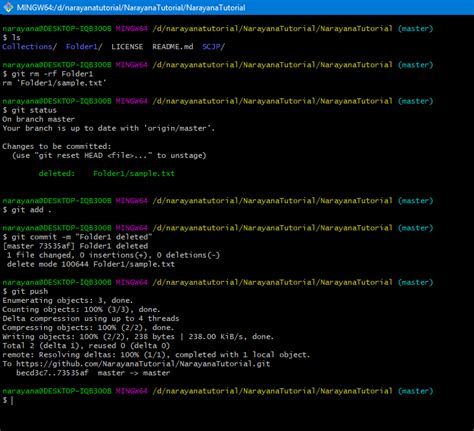Click 'Compressing objects: 100% (2/2)' line
The image size is (474, 431).
pos(88,327)
